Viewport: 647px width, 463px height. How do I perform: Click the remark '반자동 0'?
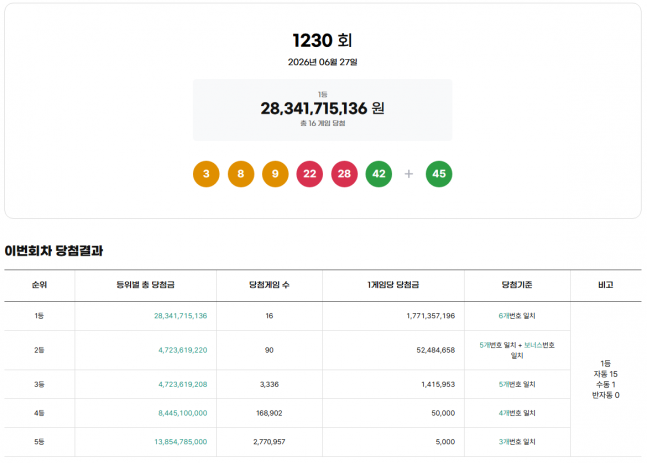point(605,395)
